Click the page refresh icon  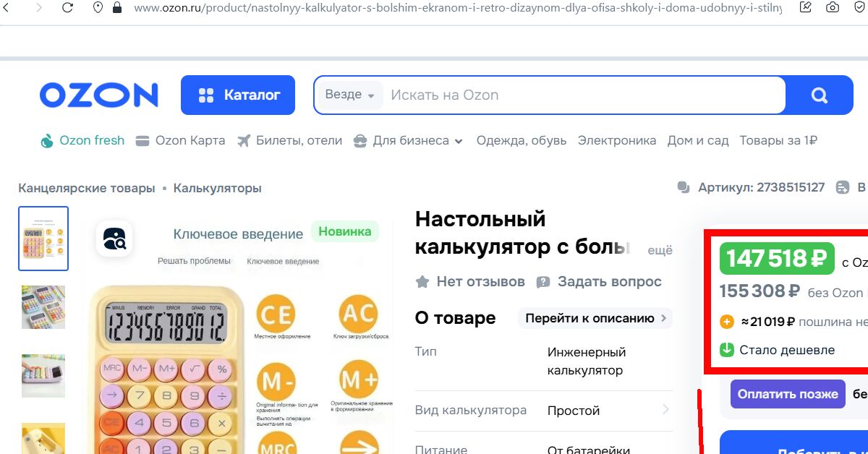pos(67,9)
